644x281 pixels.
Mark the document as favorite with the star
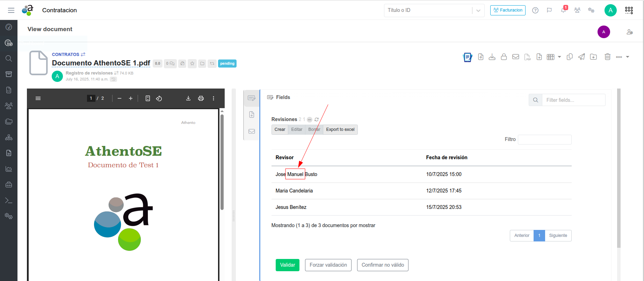coord(192,63)
